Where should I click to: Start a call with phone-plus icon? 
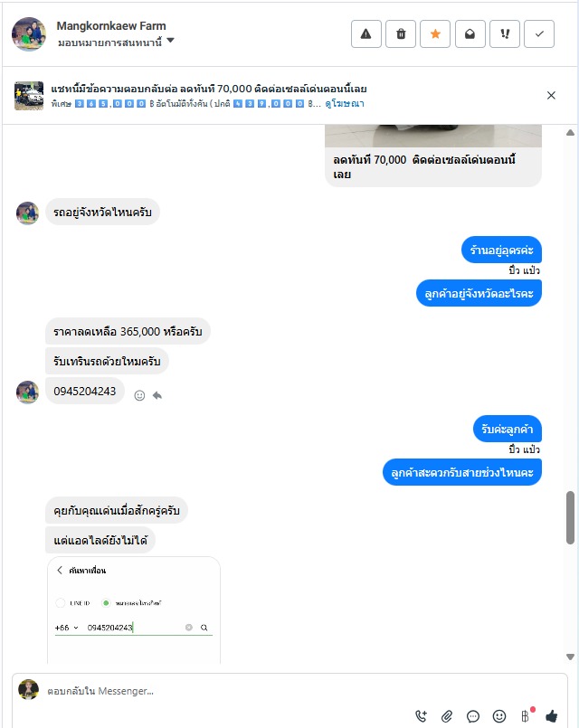pyautogui.click(x=422, y=716)
